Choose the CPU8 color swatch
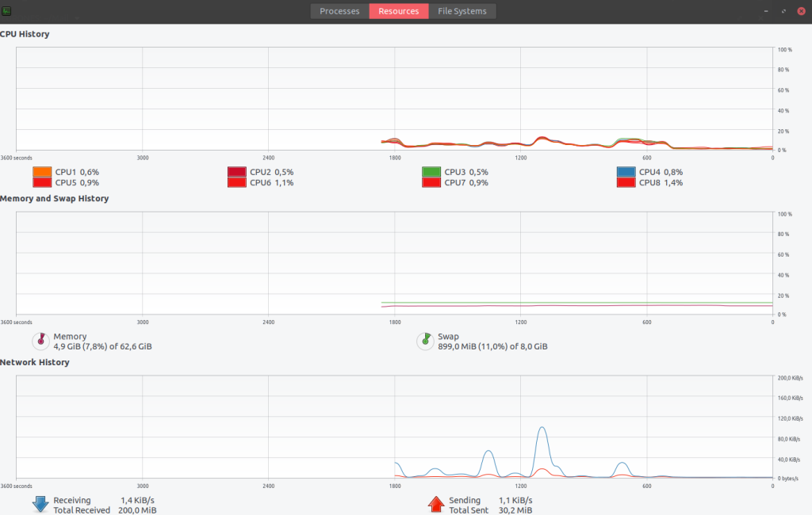Viewport: 812px width, 515px height. pos(626,183)
